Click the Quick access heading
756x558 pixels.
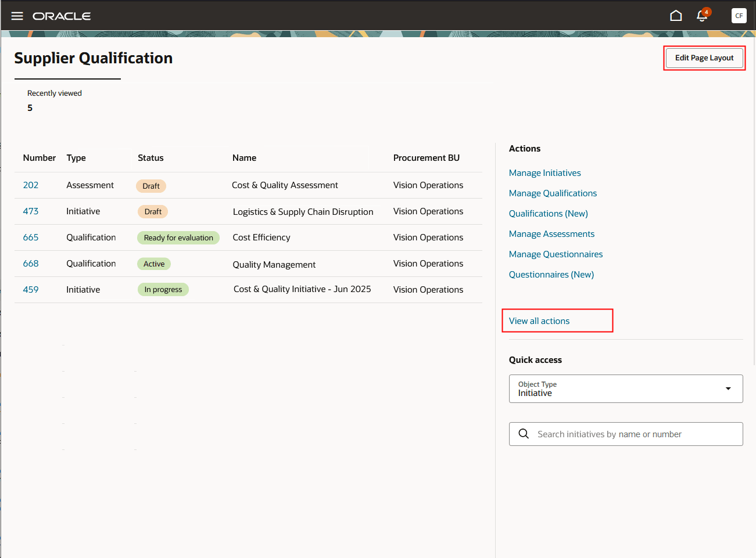[x=535, y=360]
